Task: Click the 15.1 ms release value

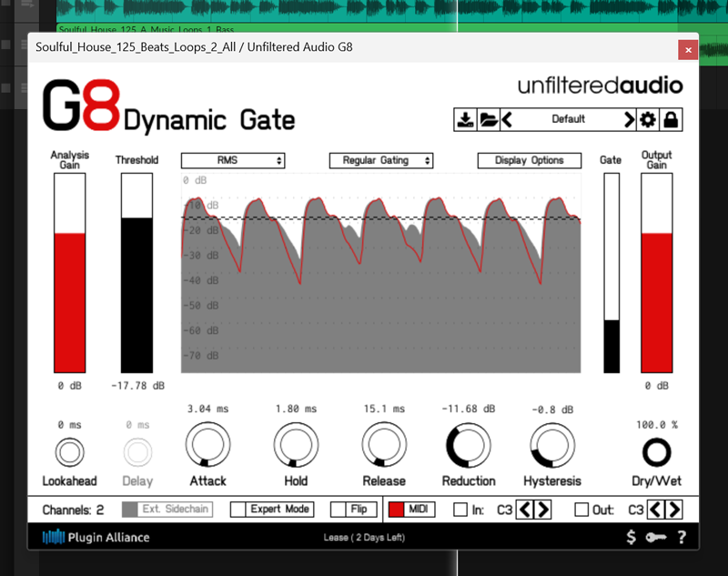Action: click(384, 409)
